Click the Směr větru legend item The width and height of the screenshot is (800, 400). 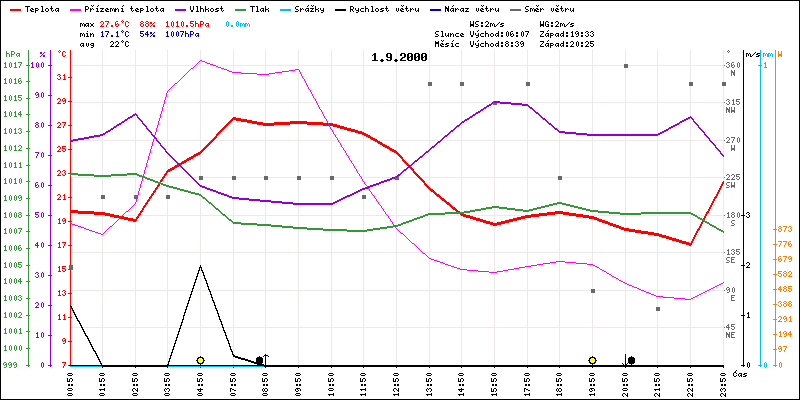click(x=575, y=8)
